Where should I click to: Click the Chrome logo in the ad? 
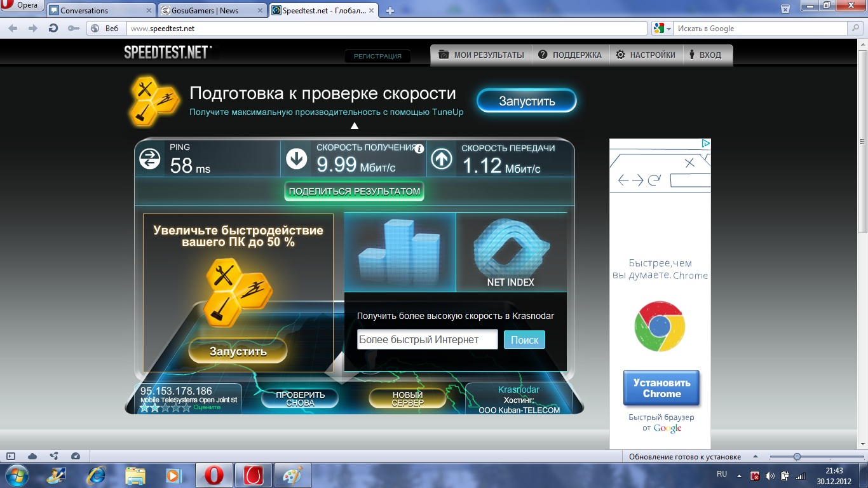pyautogui.click(x=660, y=327)
